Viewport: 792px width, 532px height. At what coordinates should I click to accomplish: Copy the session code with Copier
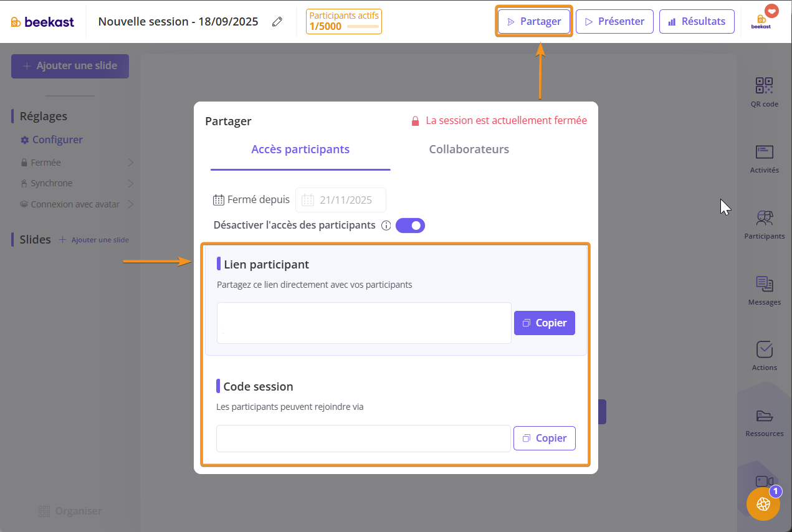[544, 438]
